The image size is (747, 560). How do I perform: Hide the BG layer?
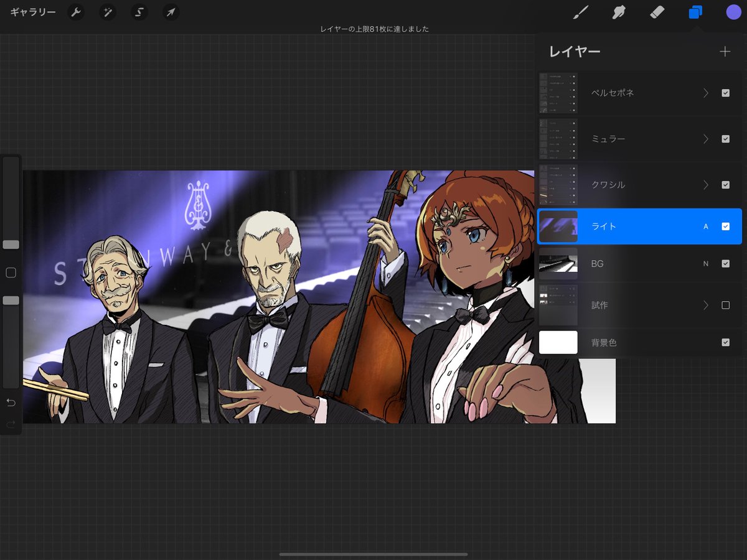[725, 264]
